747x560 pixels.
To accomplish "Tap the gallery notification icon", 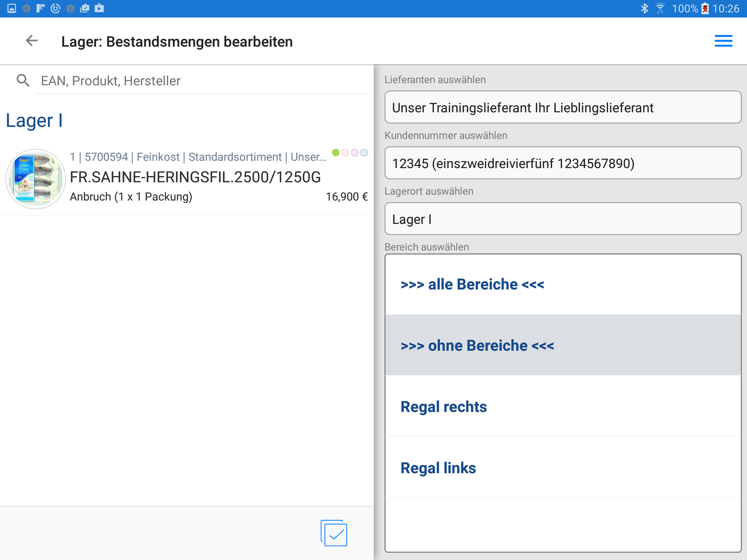I will [12, 8].
